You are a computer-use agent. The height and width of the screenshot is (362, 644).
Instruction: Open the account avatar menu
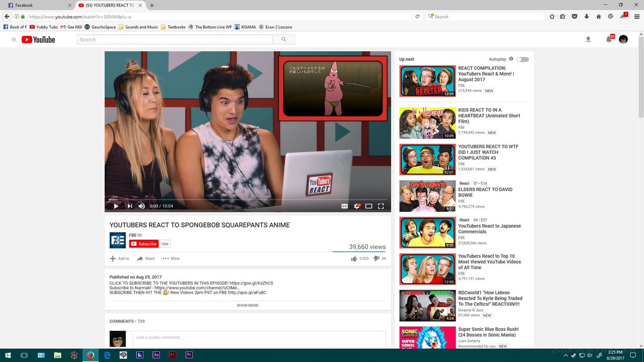(624, 39)
